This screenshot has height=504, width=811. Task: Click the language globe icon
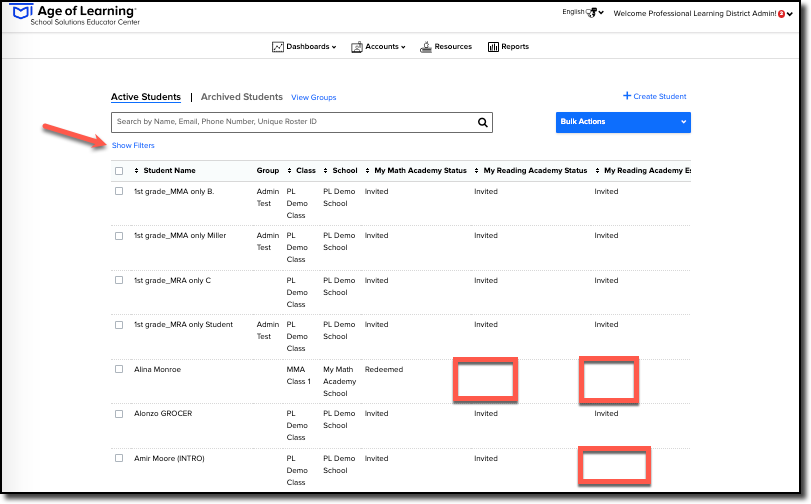tap(591, 13)
